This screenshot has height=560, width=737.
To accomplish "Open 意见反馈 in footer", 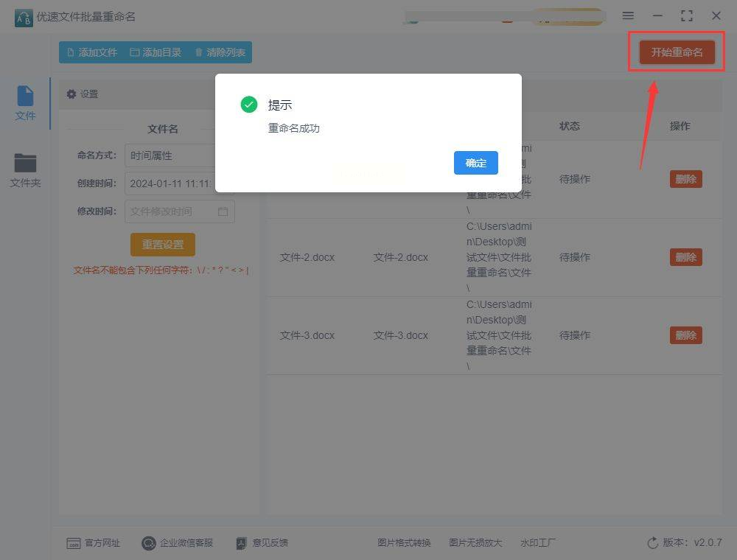I will (x=262, y=543).
